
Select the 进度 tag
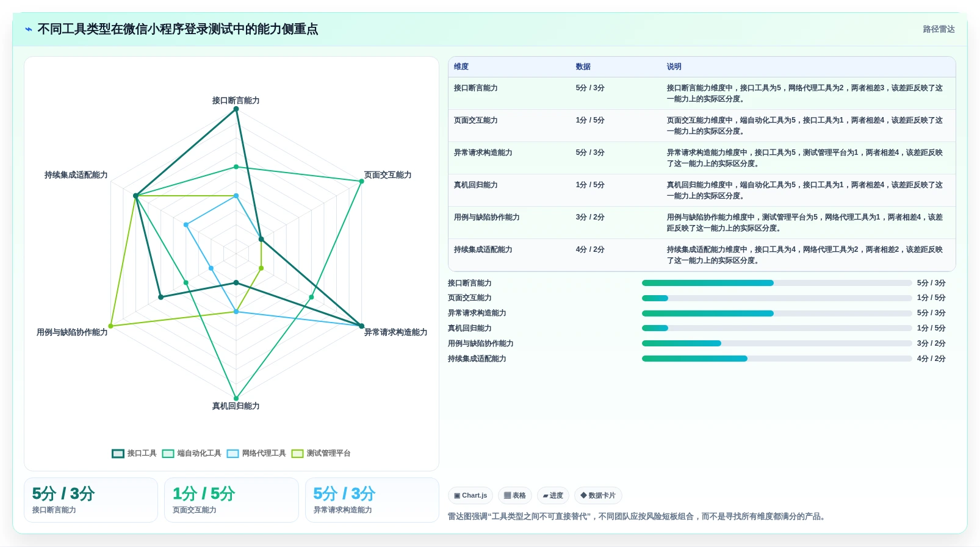click(553, 495)
